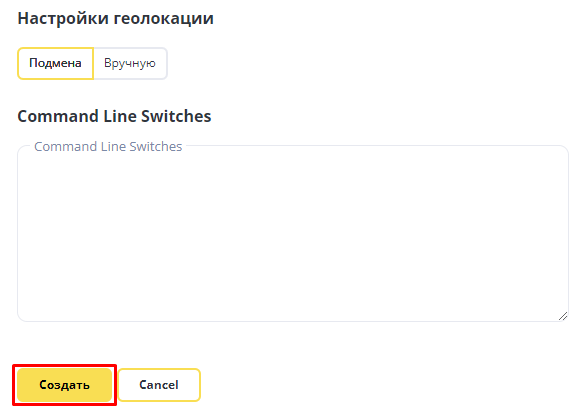Activate the Подмена segmented tab
580x418 pixels.
click(x=55, y=63)
